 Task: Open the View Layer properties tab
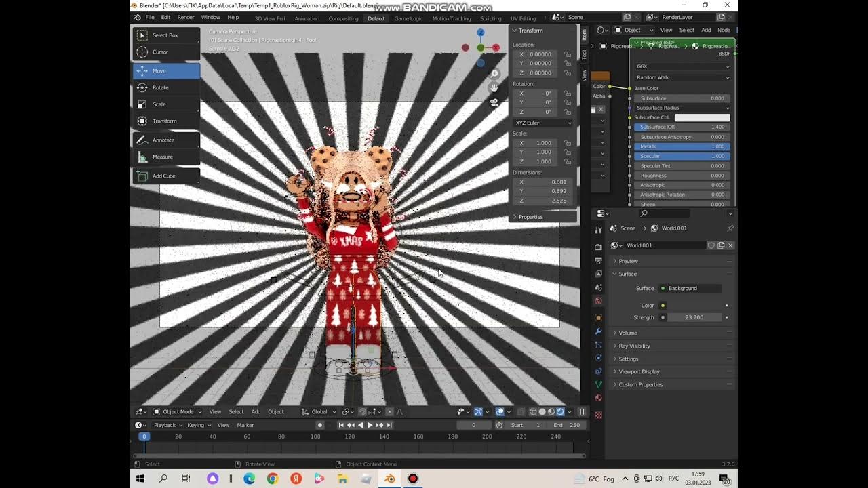(x=598, y=274)
